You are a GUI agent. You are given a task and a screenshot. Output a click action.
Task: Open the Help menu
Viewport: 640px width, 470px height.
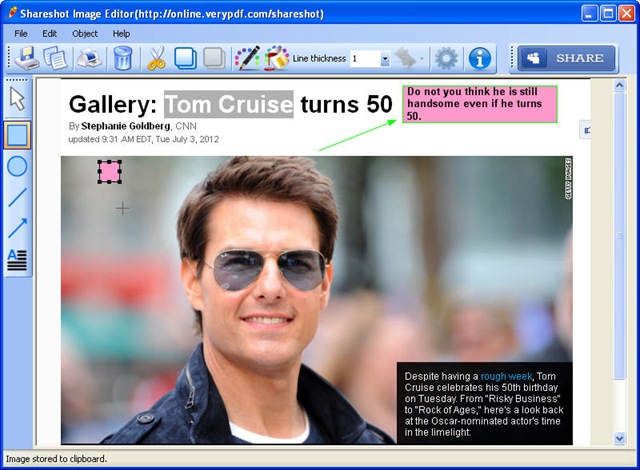point(121,34)
